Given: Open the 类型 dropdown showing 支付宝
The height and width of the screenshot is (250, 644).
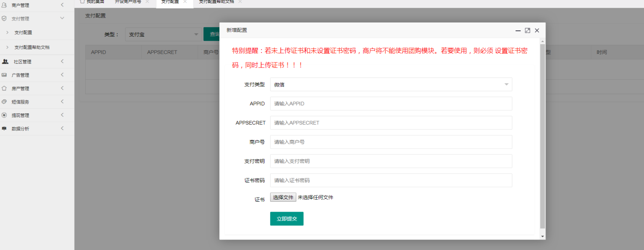Looking at the screenshot, I should pyautogui.click(x=164, y=35).
